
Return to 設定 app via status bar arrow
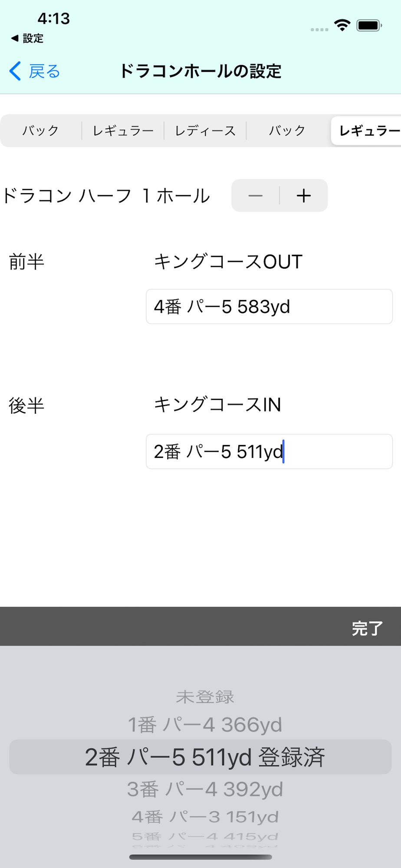27,38
